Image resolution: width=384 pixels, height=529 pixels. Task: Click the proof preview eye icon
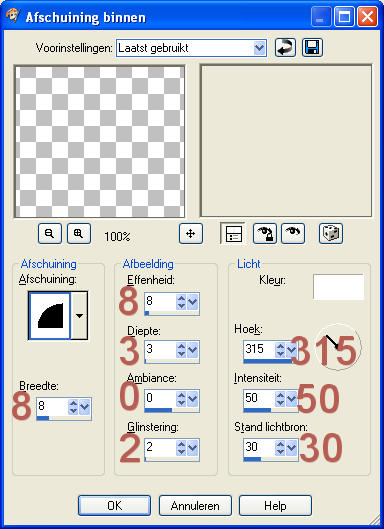point(293,233)
